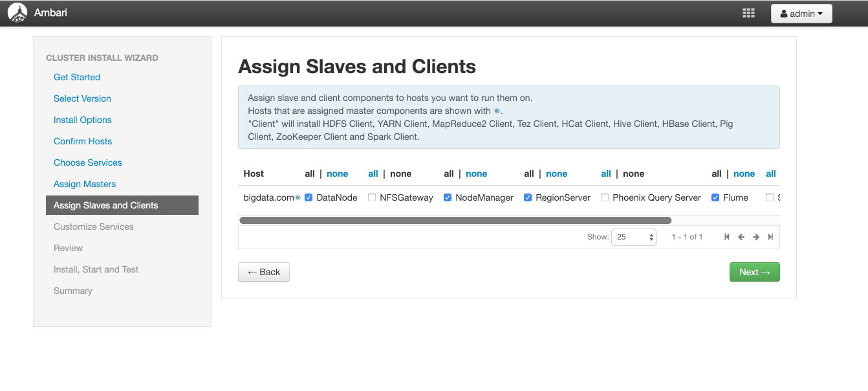Image resolution: width=868 pixels, height=391 pixels.
Task: Click the green Next button
Action: point(754,271)
